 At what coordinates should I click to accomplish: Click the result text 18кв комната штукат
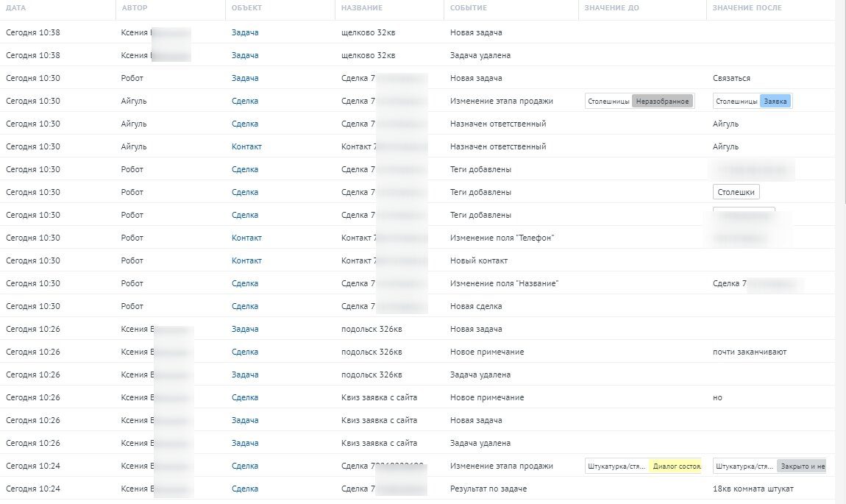753,489
